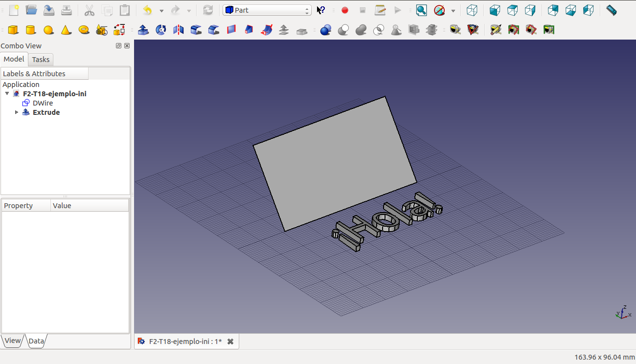Expand the Extrude tree item

(x=17, y=112)
